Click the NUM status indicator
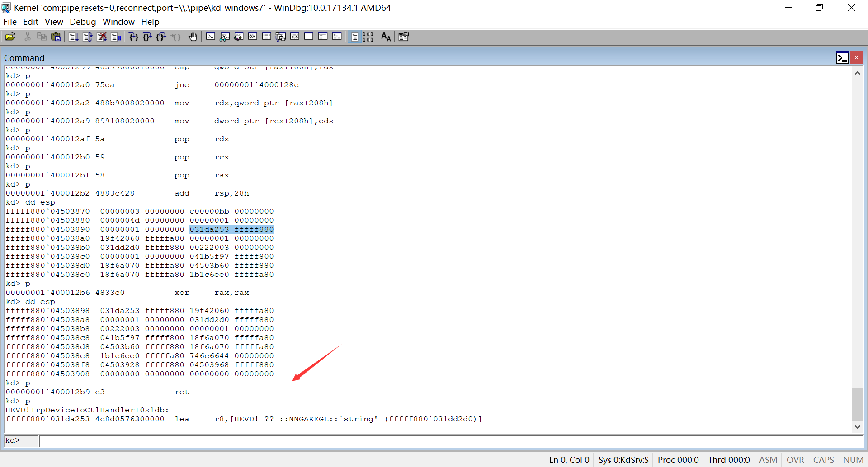The height and width of the screenshot is (467, 868). [853, 460]
